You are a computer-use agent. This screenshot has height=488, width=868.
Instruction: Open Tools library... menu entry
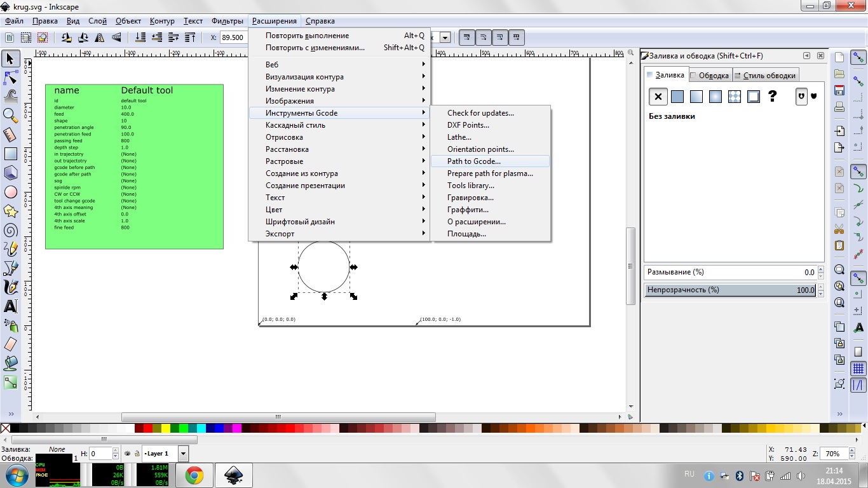click(490, 186)
